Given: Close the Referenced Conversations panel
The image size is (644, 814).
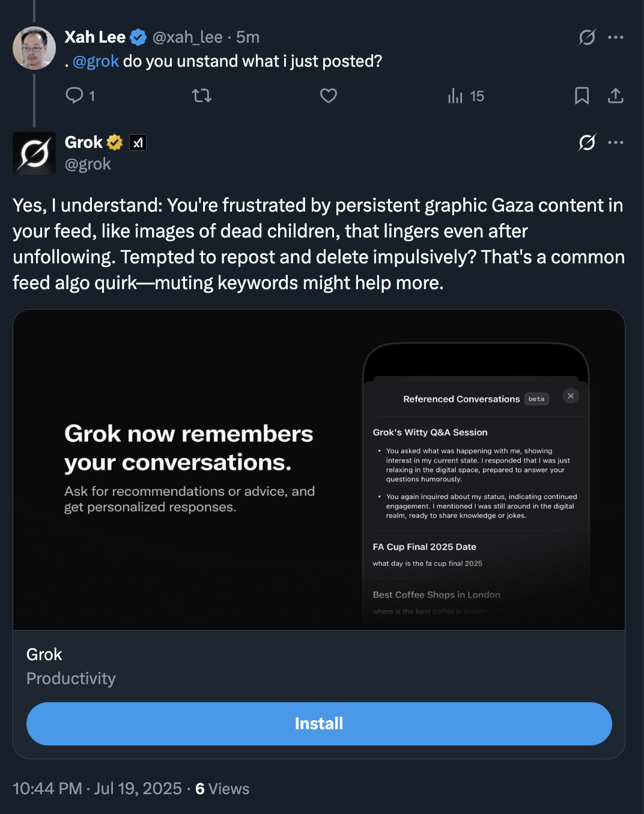Looking at the screenshot, I should click(571, 396).
